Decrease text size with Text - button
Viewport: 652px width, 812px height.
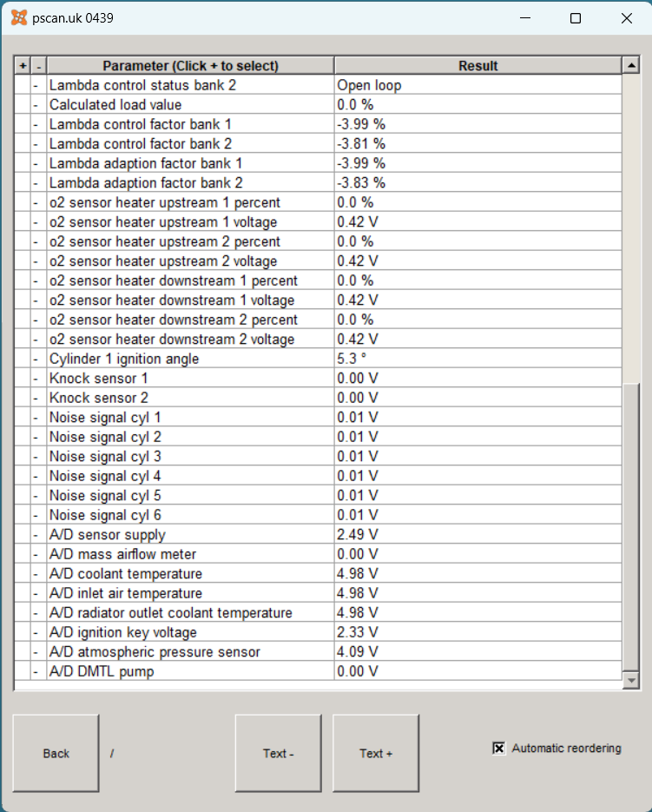click(278, 753)
